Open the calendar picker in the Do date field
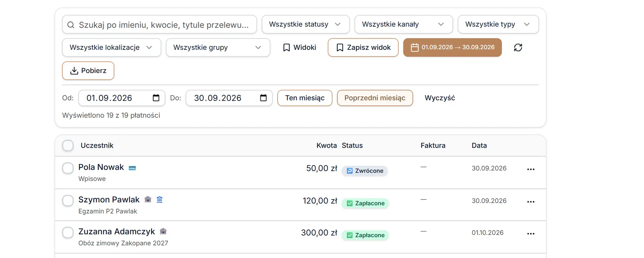Screen dimensions: 644x258 (263, 98)
